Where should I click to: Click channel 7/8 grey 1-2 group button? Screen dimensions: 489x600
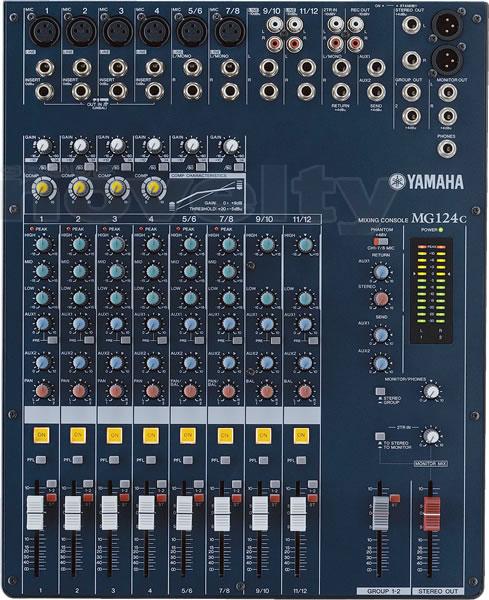coord(237,484)
